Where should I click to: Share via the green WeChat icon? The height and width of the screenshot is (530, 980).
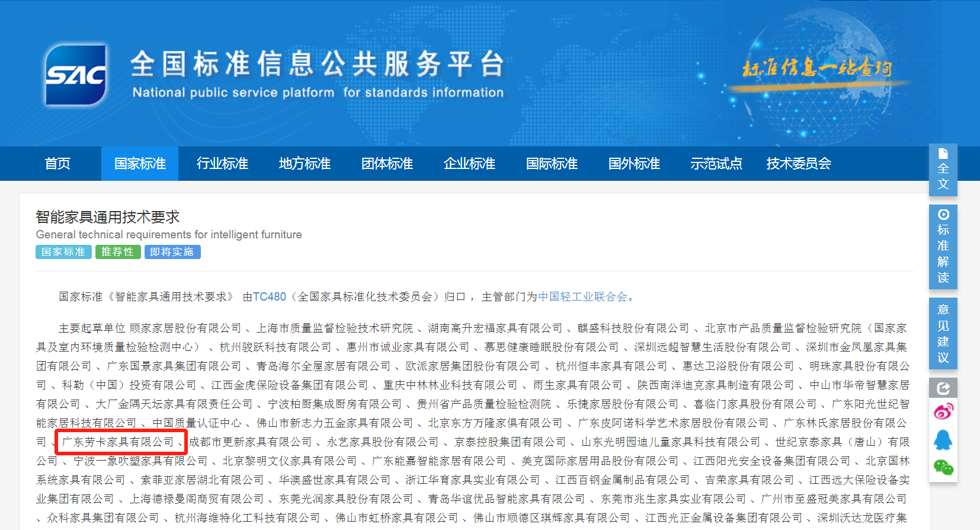[x=943, y=468]
